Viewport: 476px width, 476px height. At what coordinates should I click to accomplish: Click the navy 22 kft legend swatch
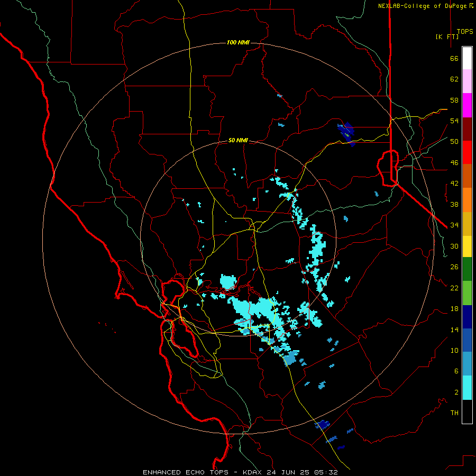pos(467,317)
